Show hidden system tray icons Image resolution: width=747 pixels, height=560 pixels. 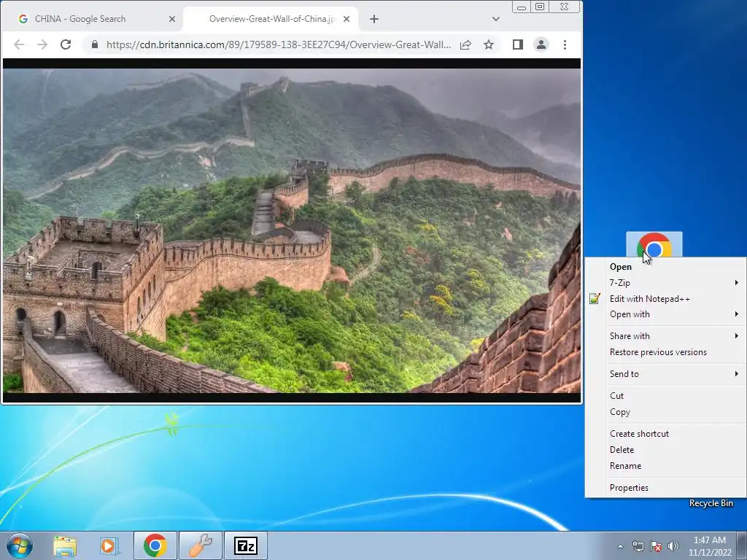point(620,546)
